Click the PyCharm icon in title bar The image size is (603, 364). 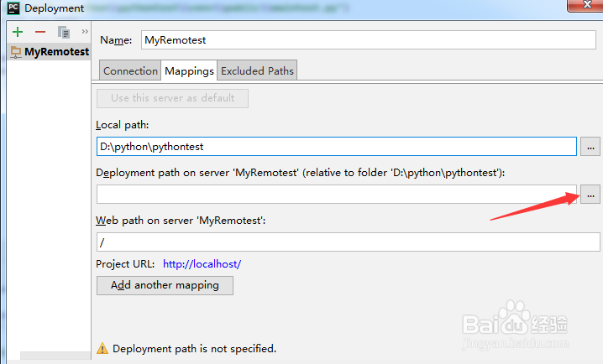click(13, 8)
